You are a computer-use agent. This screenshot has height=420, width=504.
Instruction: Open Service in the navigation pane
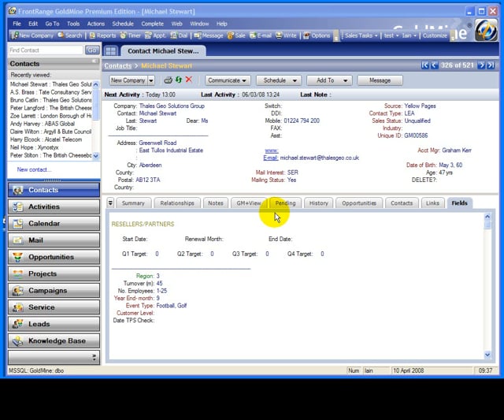[54, 307]
